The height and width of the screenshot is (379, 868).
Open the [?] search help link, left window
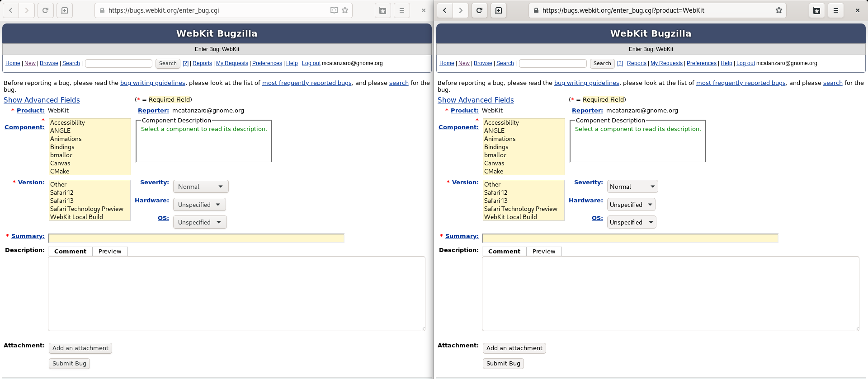[185, 63]
